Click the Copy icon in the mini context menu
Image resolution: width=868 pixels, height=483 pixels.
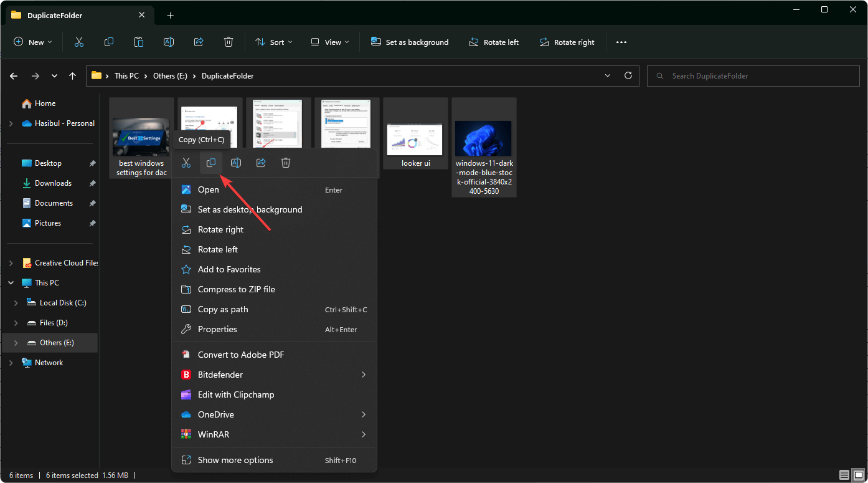click(210, 163)
